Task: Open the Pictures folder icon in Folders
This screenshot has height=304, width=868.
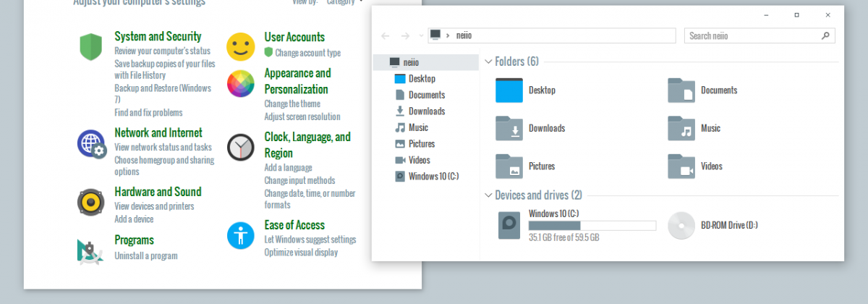Action: click(x=509, y=166)
